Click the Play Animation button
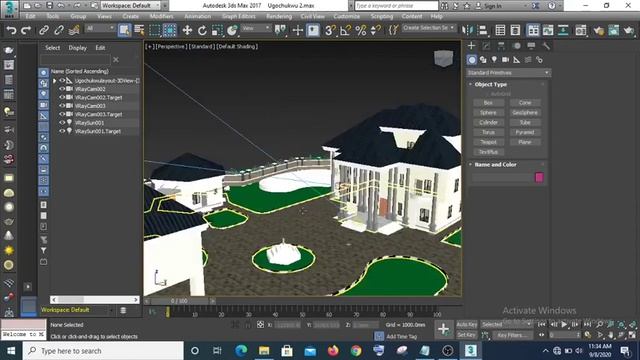The width and height of the screenshot is (640, 360). [564, 324]
